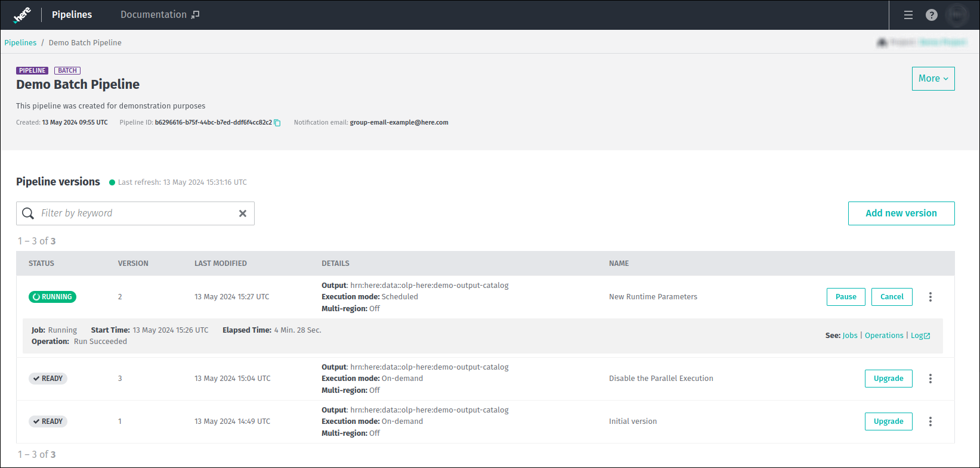Open the Log external link
Image resolution: width=980 pixels, height=468 pixels.
coord(920,336)
